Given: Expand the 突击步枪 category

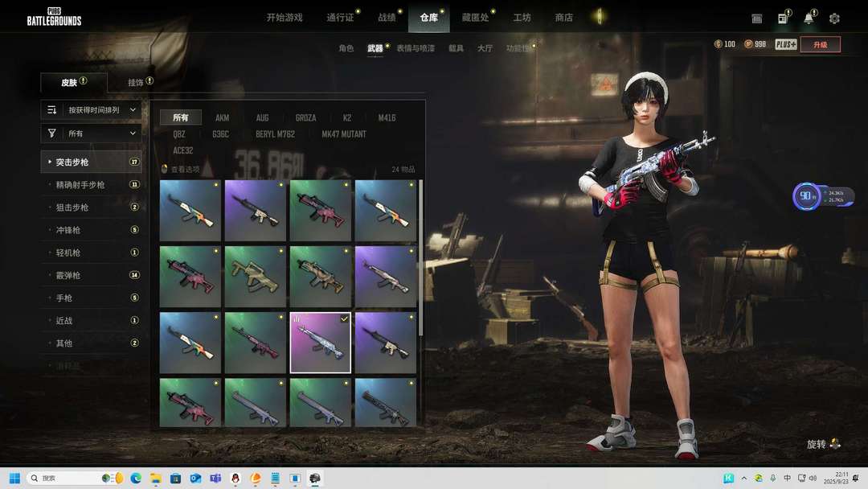Looking at the screenshot, I should 92,162.
